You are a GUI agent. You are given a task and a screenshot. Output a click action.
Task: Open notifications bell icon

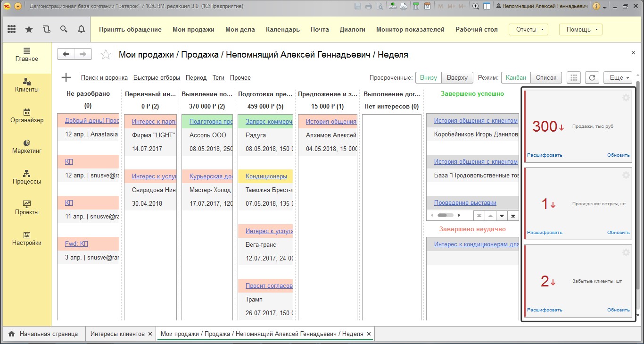tap(81, 29)
